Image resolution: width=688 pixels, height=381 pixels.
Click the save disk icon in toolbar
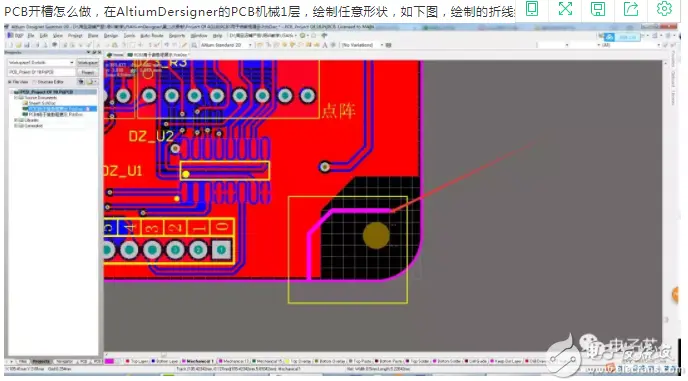(27, 45)
